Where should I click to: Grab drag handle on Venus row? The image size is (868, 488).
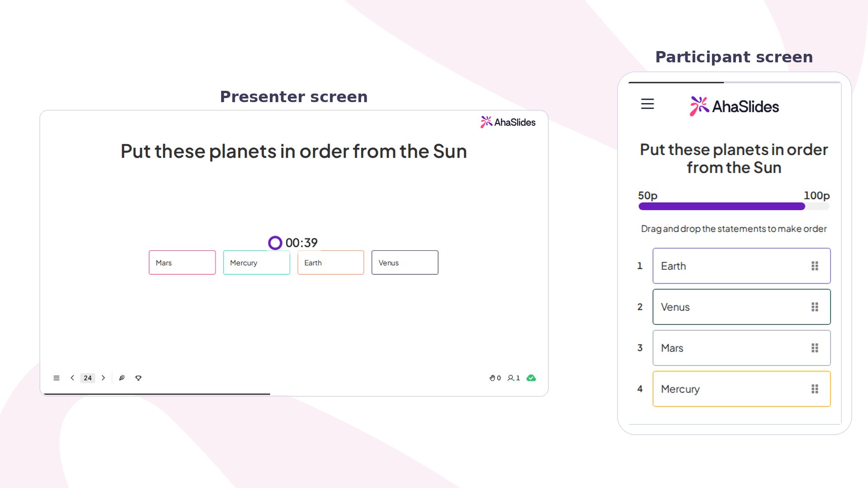(815, 307)
